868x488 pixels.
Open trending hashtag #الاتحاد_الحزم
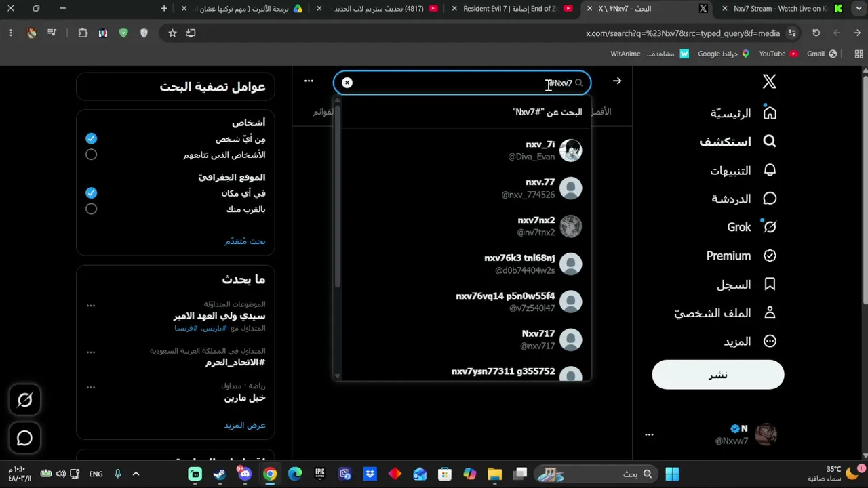click(235, 363)
